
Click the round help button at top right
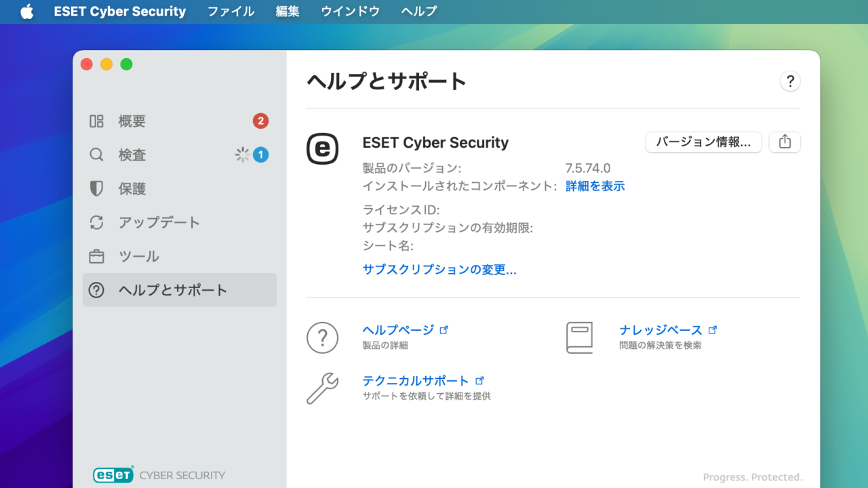790,81
